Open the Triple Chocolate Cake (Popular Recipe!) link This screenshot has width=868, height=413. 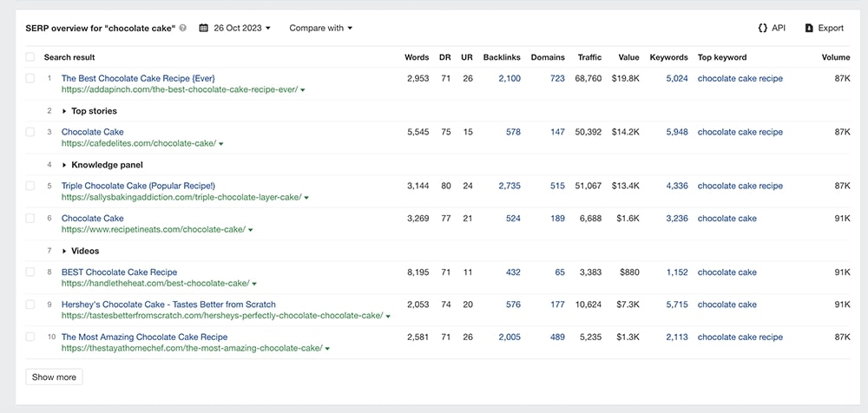click(138, 186)
